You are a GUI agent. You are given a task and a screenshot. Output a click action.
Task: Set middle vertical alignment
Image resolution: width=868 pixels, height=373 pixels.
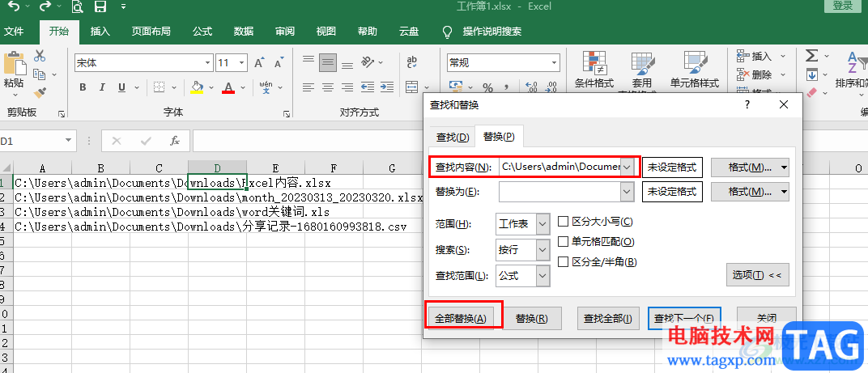328,63
